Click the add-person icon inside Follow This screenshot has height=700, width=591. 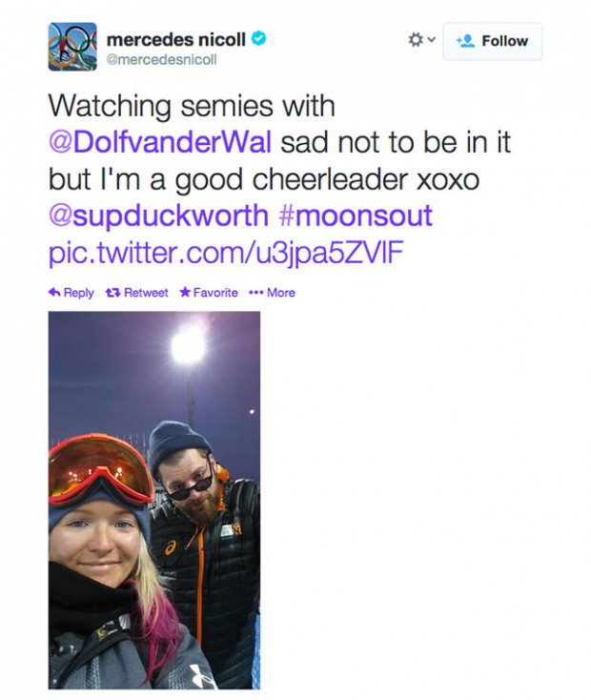(x=465, y=41)
